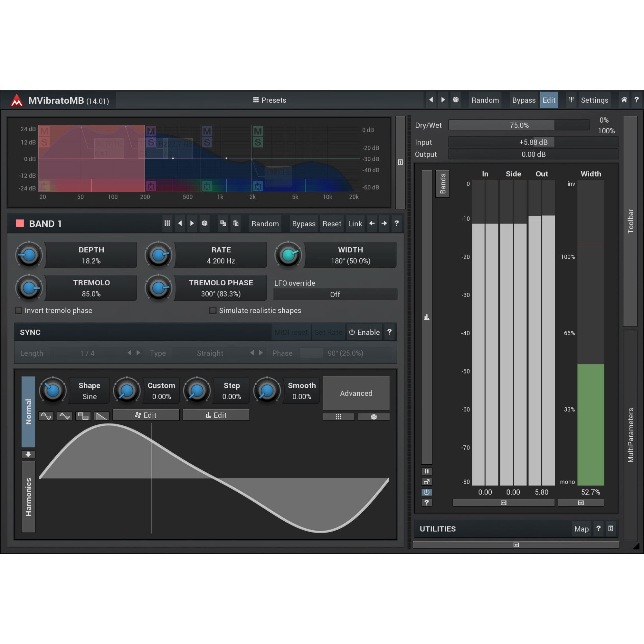Click next arrow for Sync Length
Screen dimensions: 644x644
click(x=138, y=353)
